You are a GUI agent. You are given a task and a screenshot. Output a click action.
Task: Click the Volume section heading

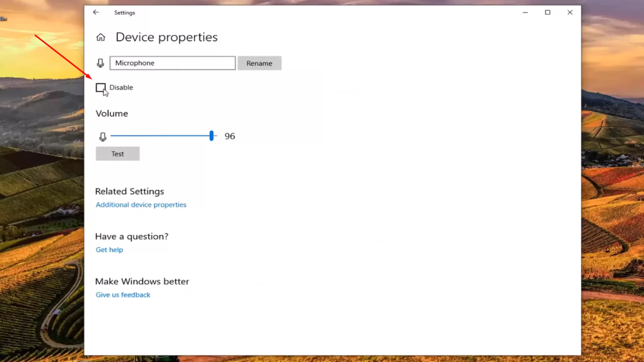tap(112, 113)
